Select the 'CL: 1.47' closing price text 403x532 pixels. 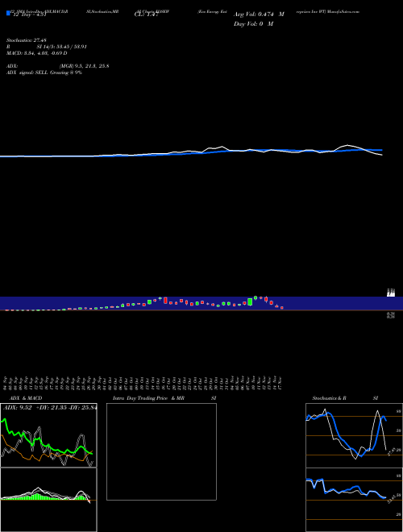[x=146, y=15]
